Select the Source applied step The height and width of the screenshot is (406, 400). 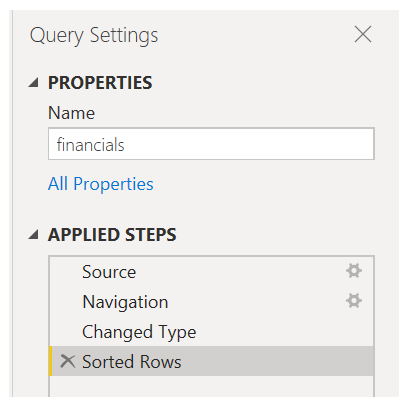211,271
